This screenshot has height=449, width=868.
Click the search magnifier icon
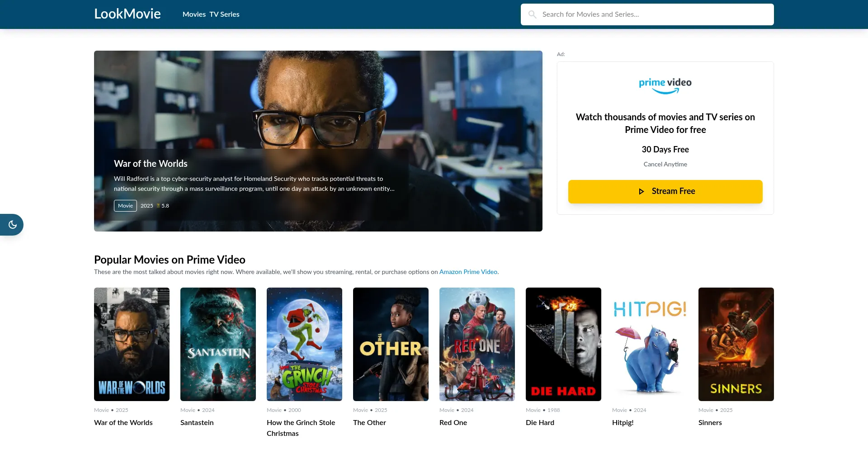point(533,14)
